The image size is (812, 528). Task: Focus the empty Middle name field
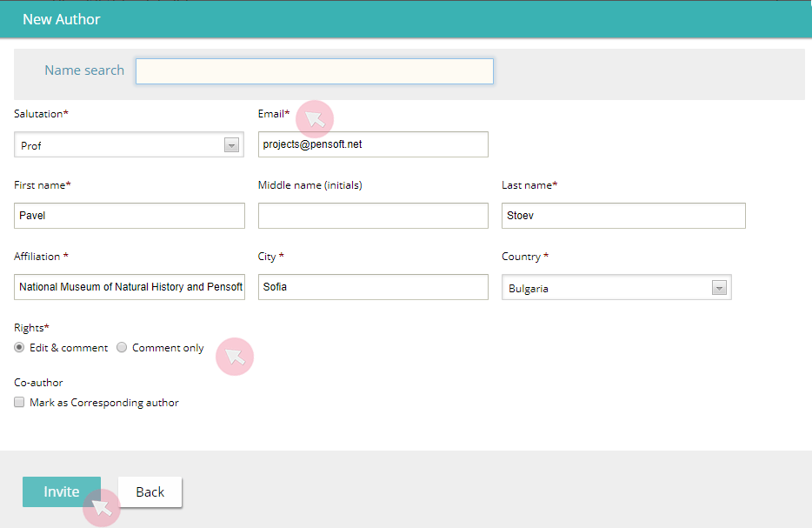[x=373, y=216]
